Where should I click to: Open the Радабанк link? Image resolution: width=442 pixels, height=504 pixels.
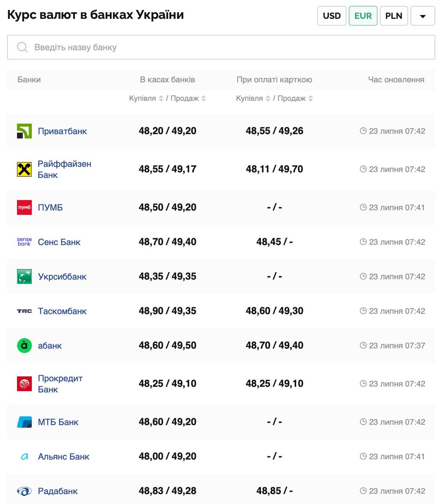pos(58,491)
